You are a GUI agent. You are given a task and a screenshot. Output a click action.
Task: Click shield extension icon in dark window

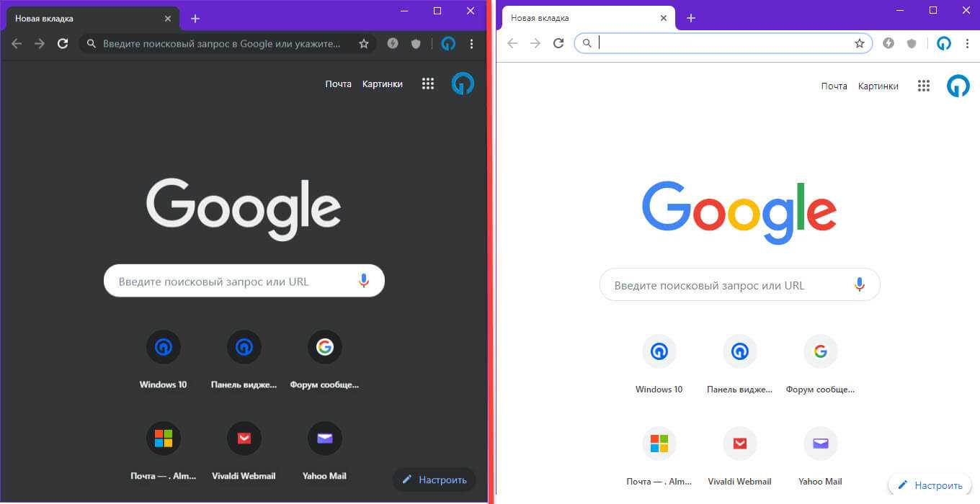(x=416, y=44)
